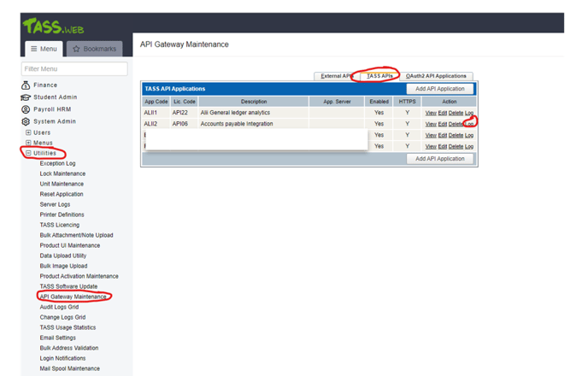The width and height of the screenshot is (588, 376).
Task: Open Log for ALII2 application
Action: click(469, 124)
